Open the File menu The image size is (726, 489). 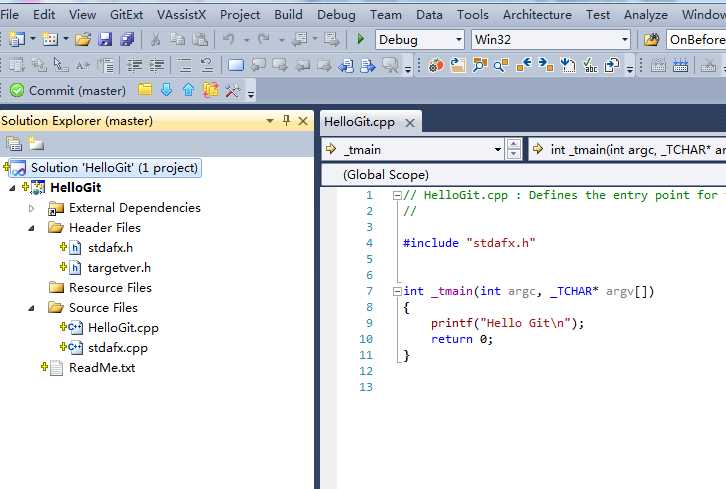click(10, 15)
